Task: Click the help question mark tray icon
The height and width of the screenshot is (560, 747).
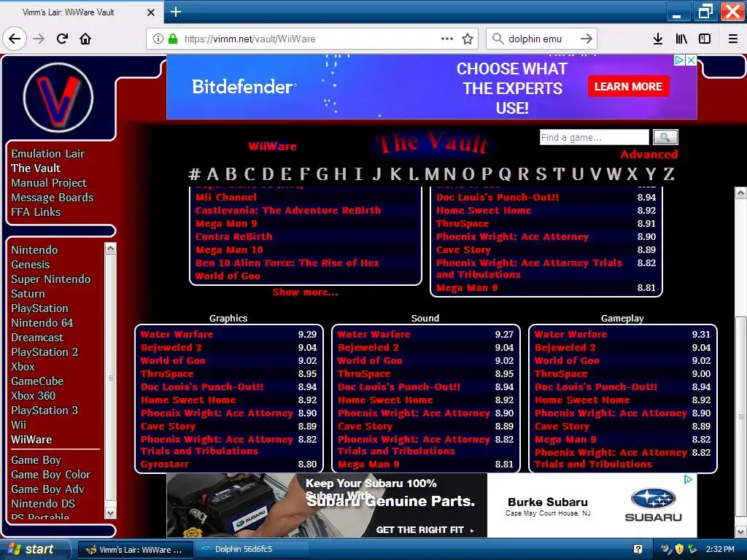Action: click(638, 550)
